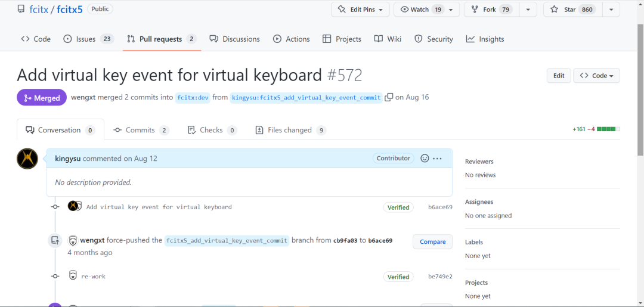View the Files changed tab

click(290, 130)
